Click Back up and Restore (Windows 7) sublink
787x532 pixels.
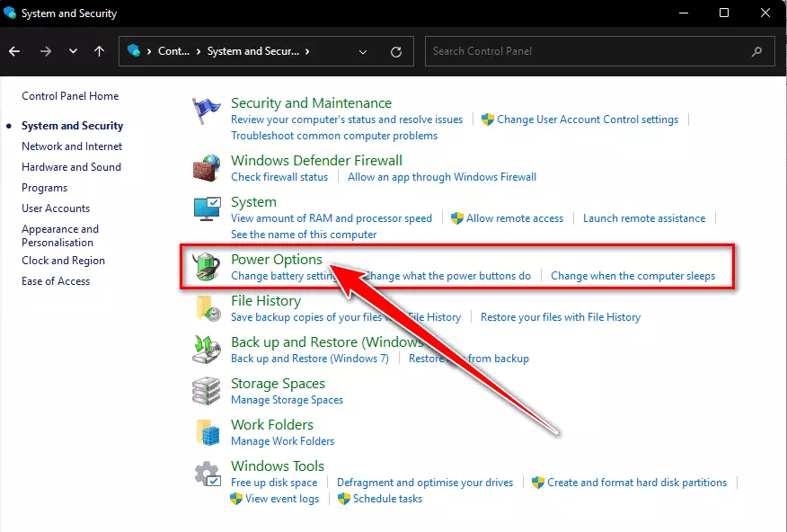[310, 359]
